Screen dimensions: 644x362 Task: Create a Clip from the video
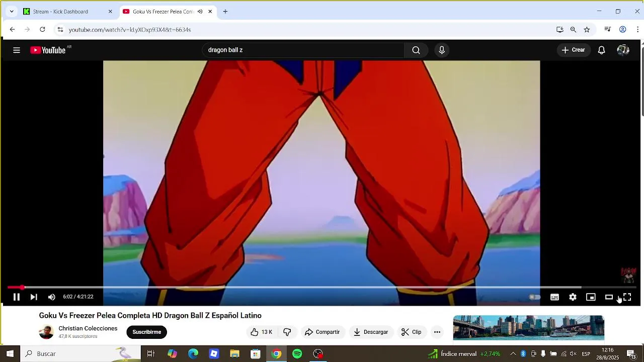[x=412, y=332]
